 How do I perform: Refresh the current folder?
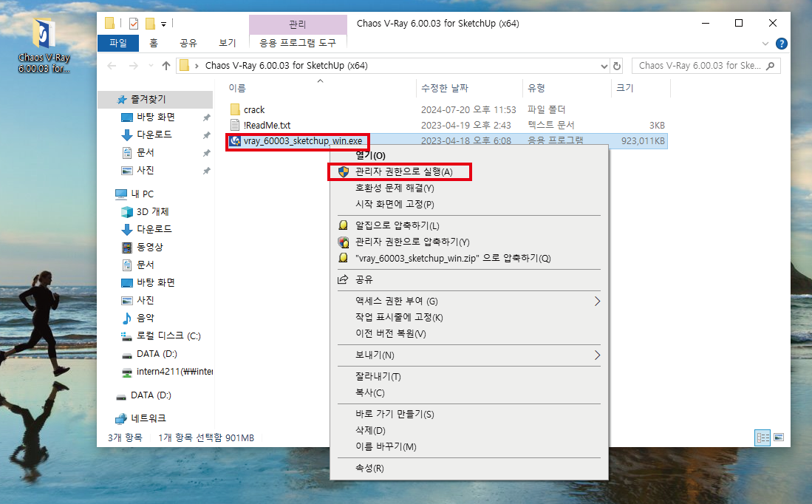tap(617, 67)
